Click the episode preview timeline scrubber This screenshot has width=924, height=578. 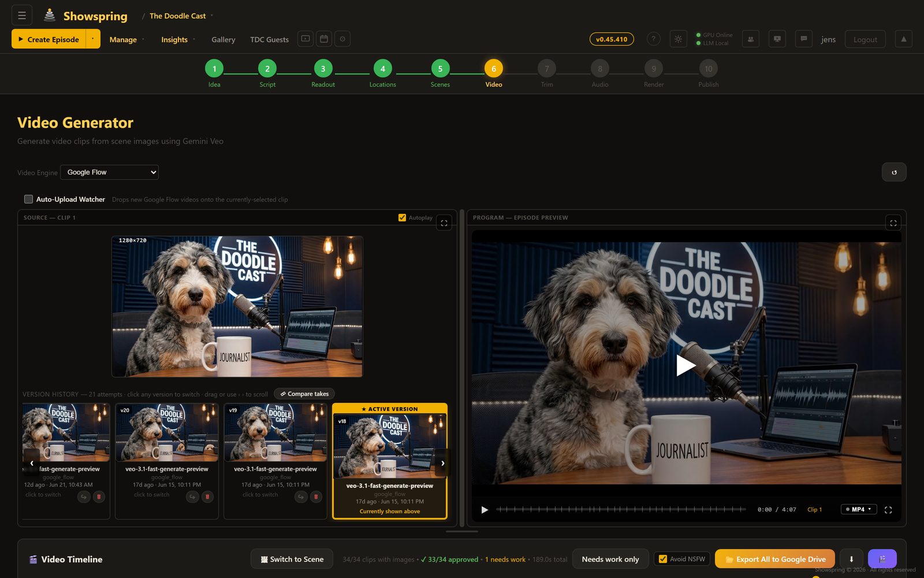coord(621,509)
